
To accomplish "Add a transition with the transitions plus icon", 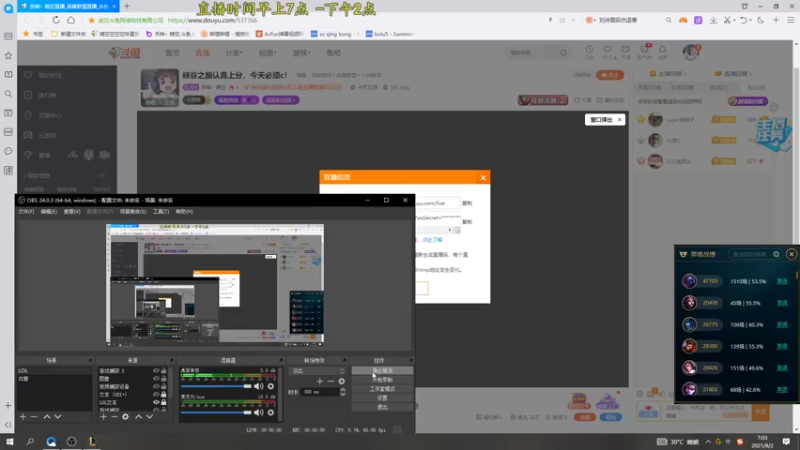I will click(320, 381).
